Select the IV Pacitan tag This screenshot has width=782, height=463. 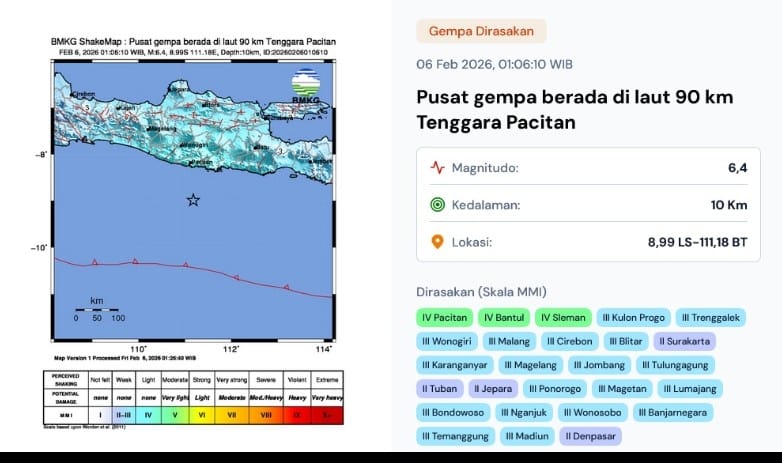tap(444, 318)
